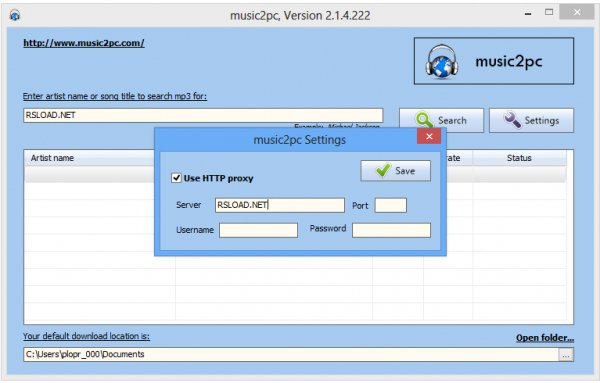Click the music2pc headphones globe logo
The height and width of the screenshot is (383, 600).
[x=441, y=62]
